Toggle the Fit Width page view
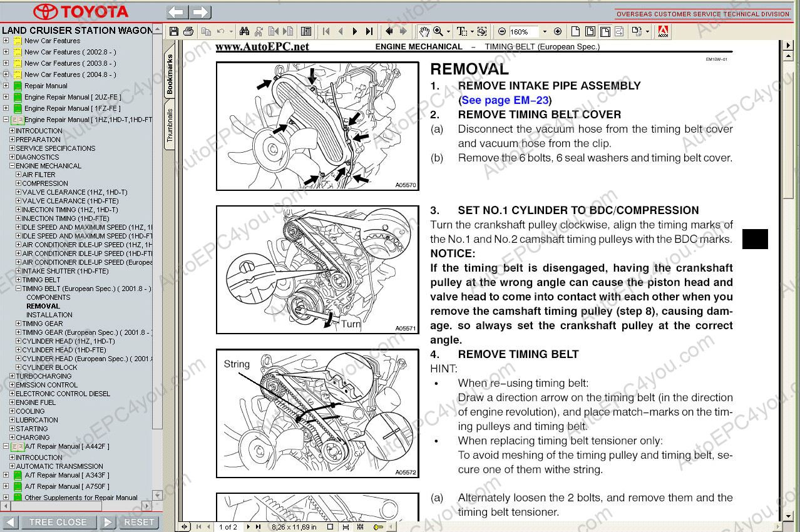Viewport: 800px width, 532px height. (605, 31)
